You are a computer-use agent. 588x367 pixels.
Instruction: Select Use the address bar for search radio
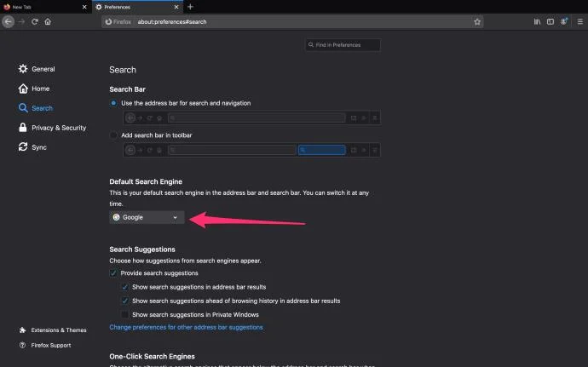113,103
